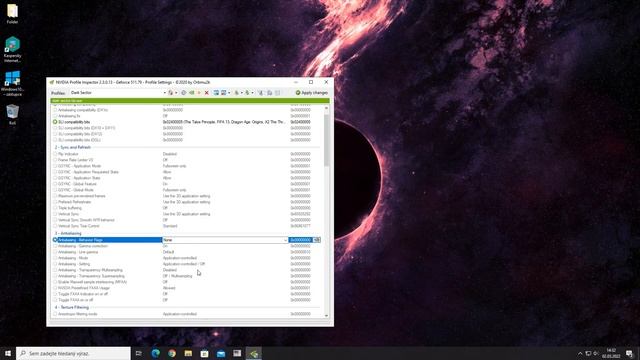Collapse the '3 - Antialiasing' section header
The image size is (640, 360).
(x=68, y=233)
